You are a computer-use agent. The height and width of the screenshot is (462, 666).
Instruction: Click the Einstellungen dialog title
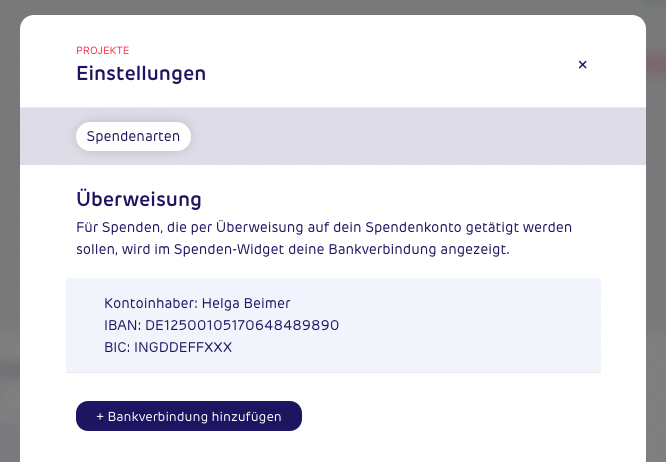click(141, 73)
